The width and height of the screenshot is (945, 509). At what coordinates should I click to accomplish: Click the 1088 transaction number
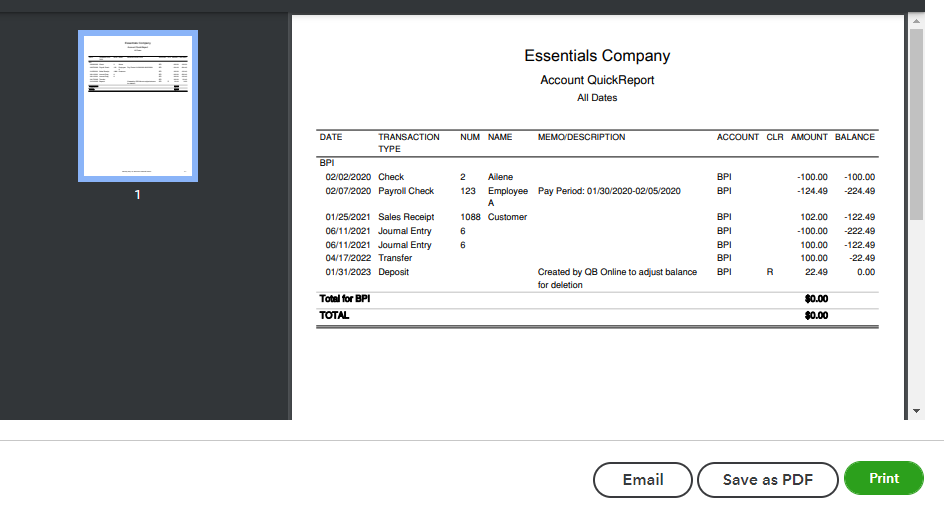point(470,217)
